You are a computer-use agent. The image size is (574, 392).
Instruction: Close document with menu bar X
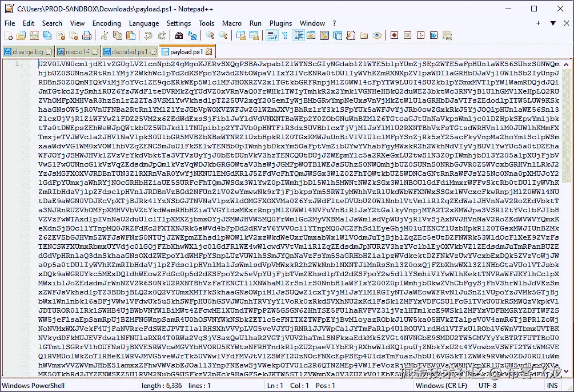[x=567, y=23]
